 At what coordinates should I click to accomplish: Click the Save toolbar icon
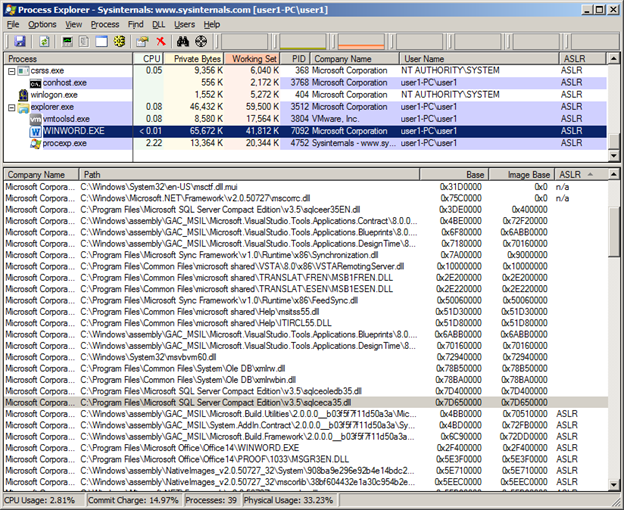[19, 41]
